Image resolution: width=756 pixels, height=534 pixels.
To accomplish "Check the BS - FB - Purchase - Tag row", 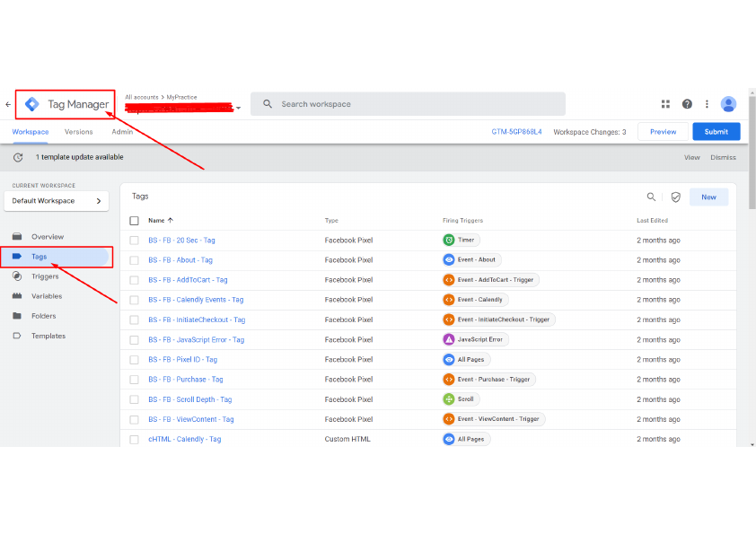I will click(x=134, y=380).
